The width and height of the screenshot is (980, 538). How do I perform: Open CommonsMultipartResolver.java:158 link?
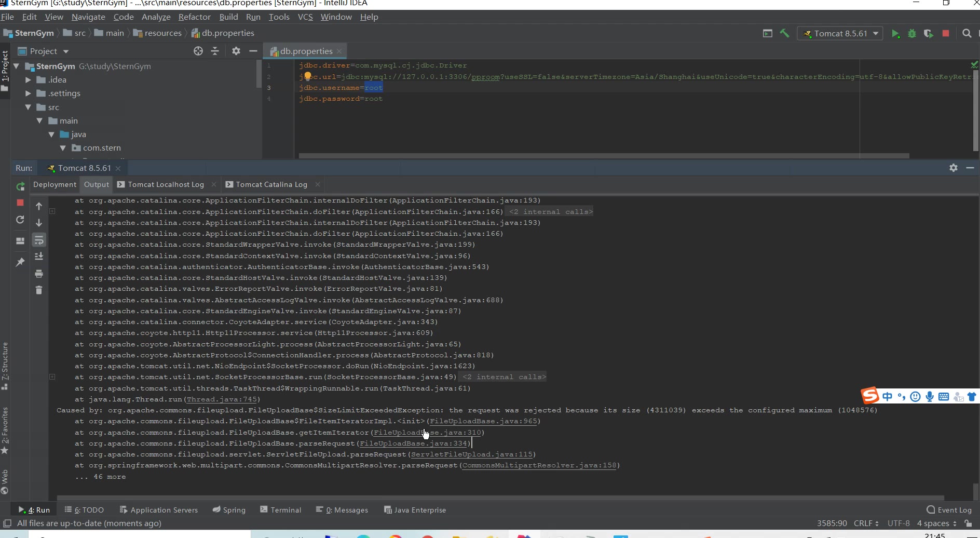click(539, 465)
